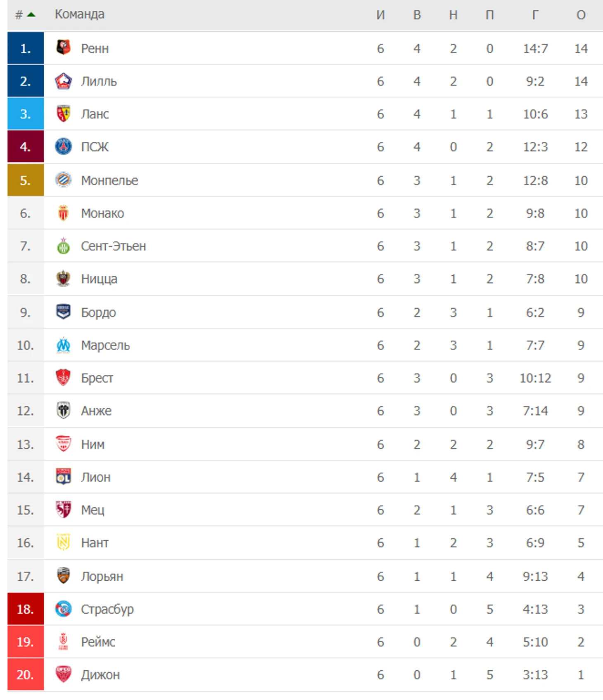Click the Lyon OL crest icon
The height and width of the screenshot is (700, 603).
[x=63, y=477]
